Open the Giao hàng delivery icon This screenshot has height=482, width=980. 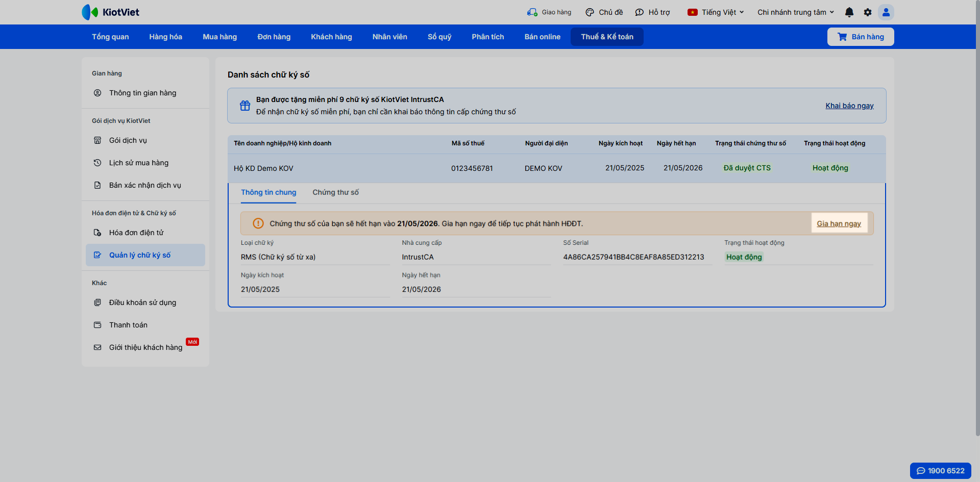click(x=532, y=12)
